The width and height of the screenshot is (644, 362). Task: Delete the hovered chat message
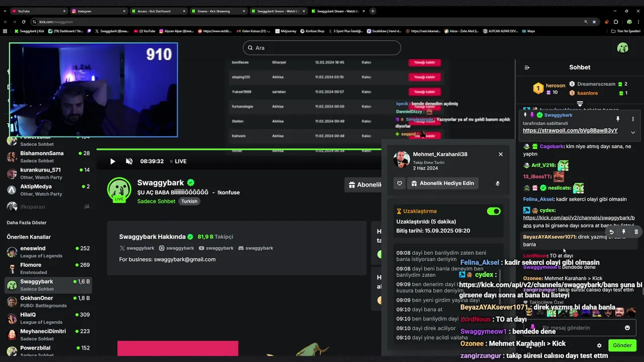636,232
